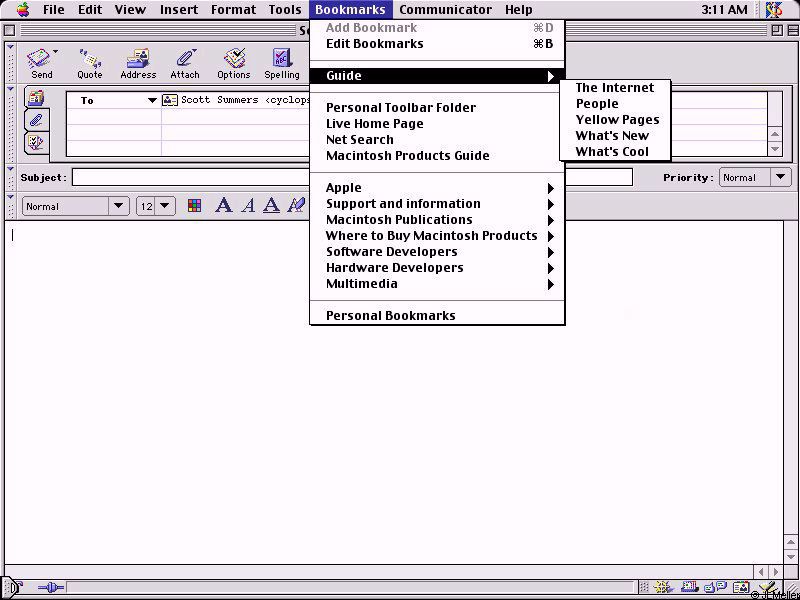Apply bold with the bold A icon

point(223,206)
